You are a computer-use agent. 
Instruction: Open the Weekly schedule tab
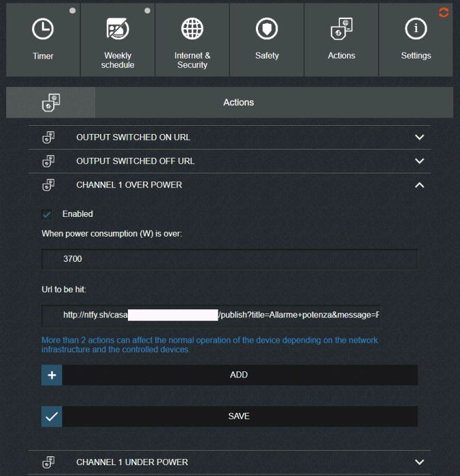pyautogui.click(x=118, y=39)
